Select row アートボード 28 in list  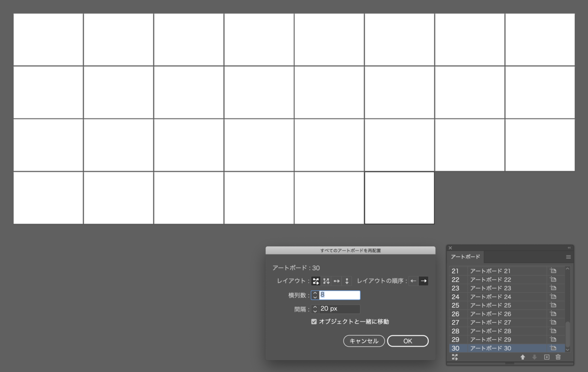coord(507,331)
